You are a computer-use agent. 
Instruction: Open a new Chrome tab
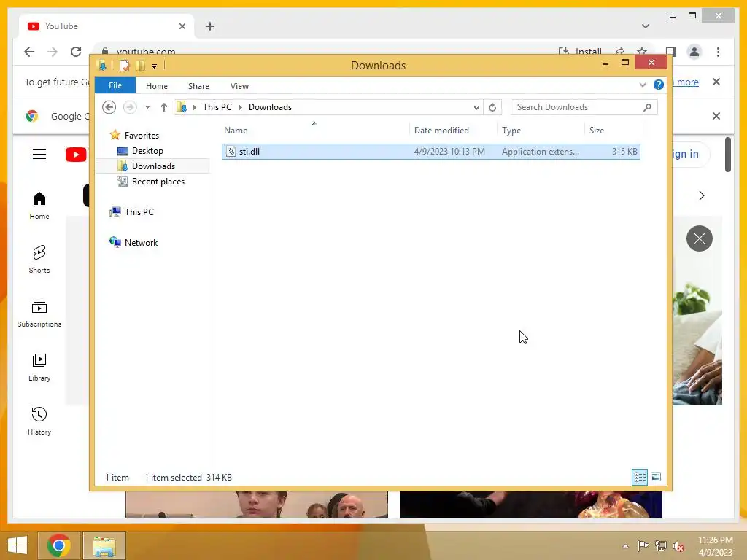[x=210, y=26]
